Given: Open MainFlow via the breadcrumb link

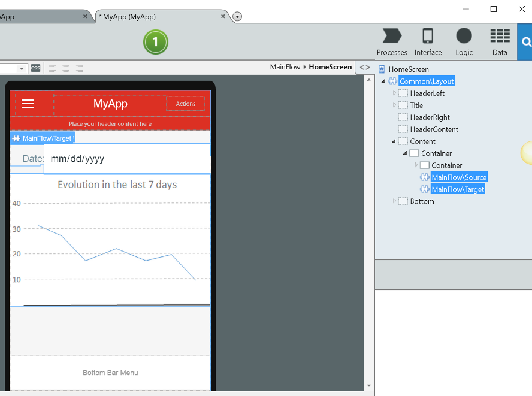Looking at the screenshot, I should point(286,67).
